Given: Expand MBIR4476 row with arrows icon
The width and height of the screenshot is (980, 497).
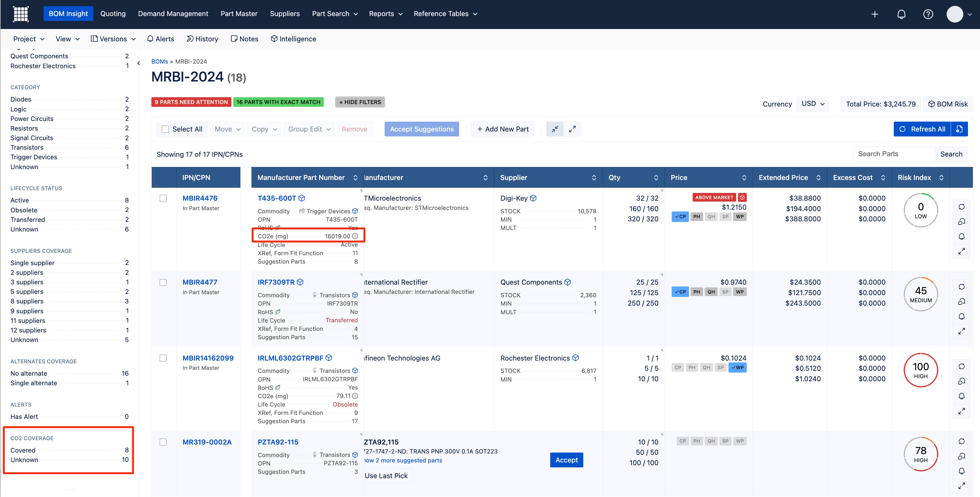Looking at the screenshot, I should [x=961, y=251].
